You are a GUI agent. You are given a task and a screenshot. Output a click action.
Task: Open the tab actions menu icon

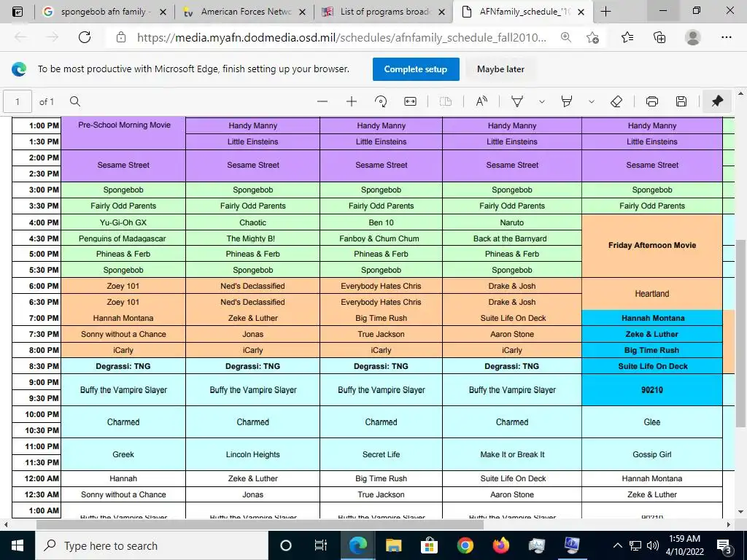(x=18, y=12)
